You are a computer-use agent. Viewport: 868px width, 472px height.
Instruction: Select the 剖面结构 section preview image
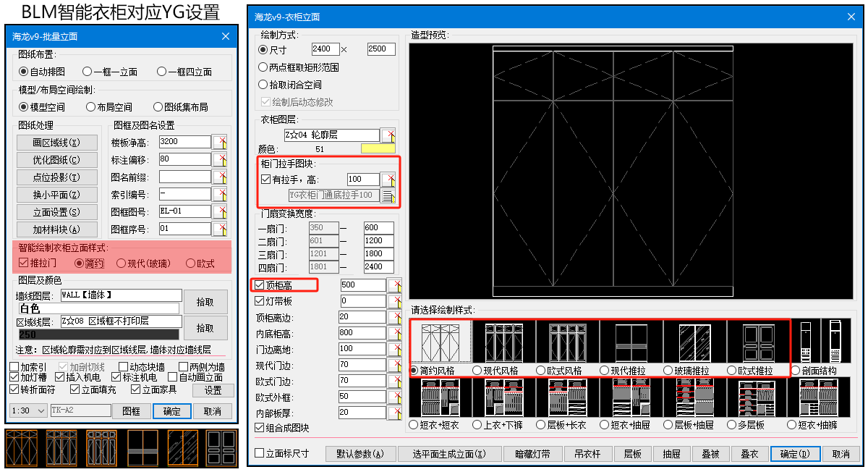click(x=822, y=341)
